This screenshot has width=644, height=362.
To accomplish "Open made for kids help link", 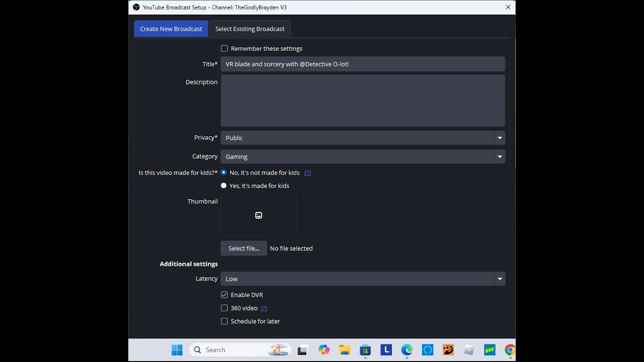I will [307, 173].
